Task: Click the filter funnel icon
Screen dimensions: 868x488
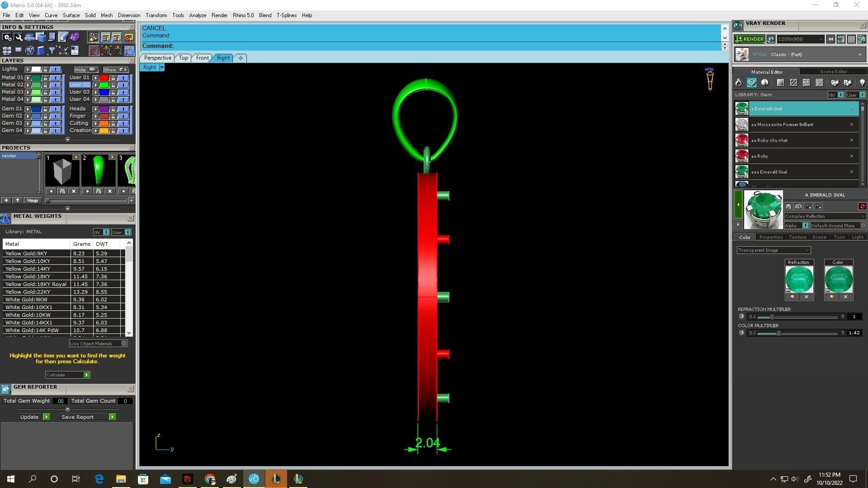Action: tap(52, 51)
